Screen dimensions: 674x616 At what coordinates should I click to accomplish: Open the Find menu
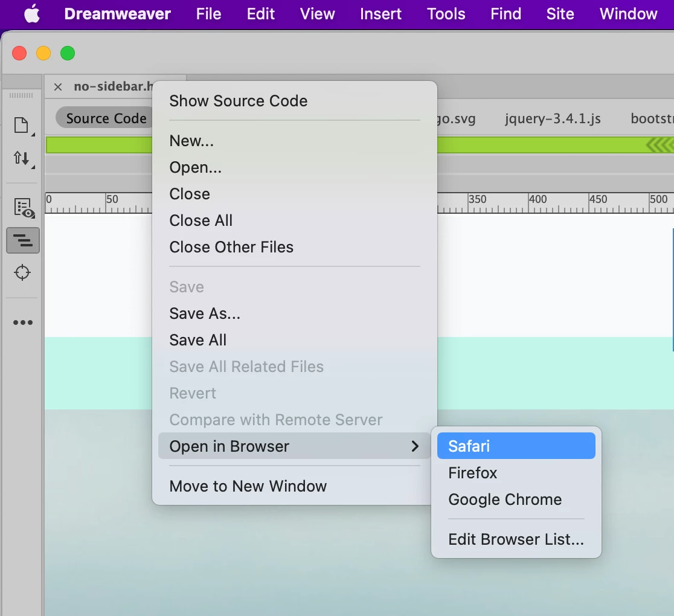(x=505, y=14)
